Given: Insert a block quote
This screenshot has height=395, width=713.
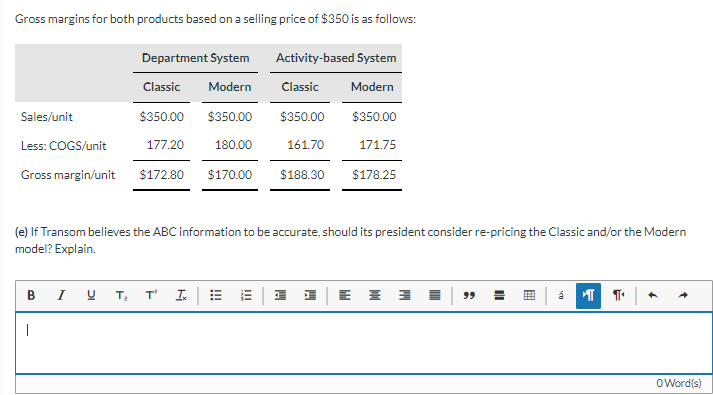Looking at the screenshot, I should pos(469,295).
